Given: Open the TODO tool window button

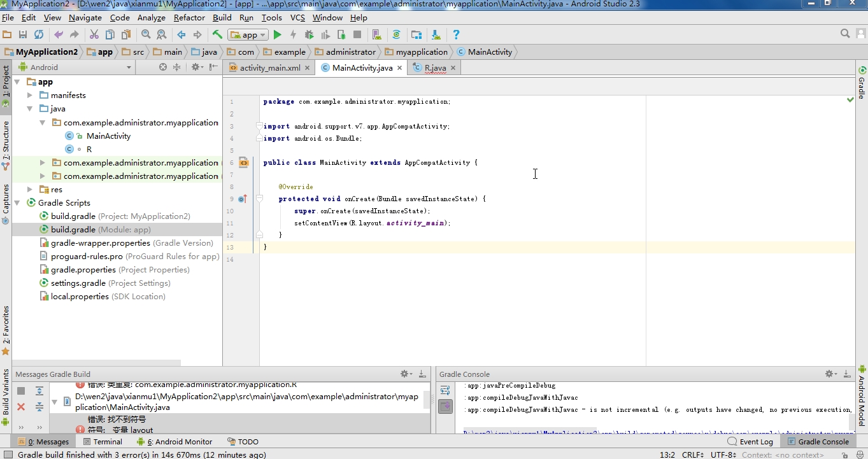Looking at the screenshot, I should click(243, 441).
